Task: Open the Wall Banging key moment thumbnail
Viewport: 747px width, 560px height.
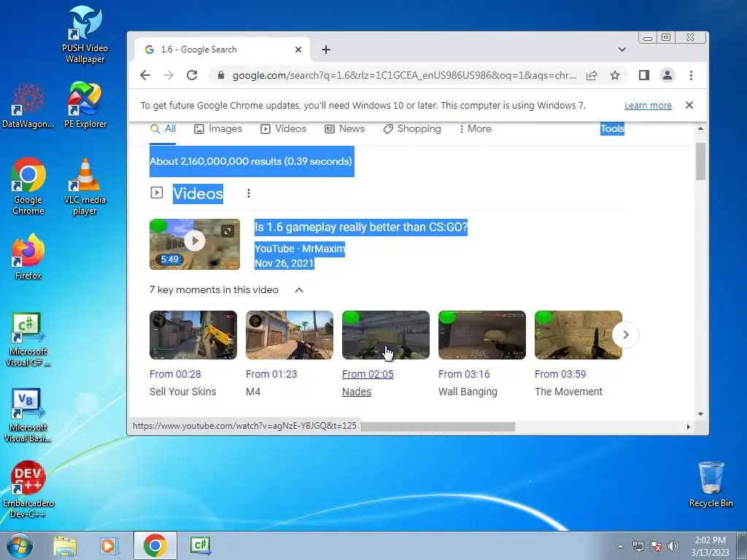Action: point(481,335)
